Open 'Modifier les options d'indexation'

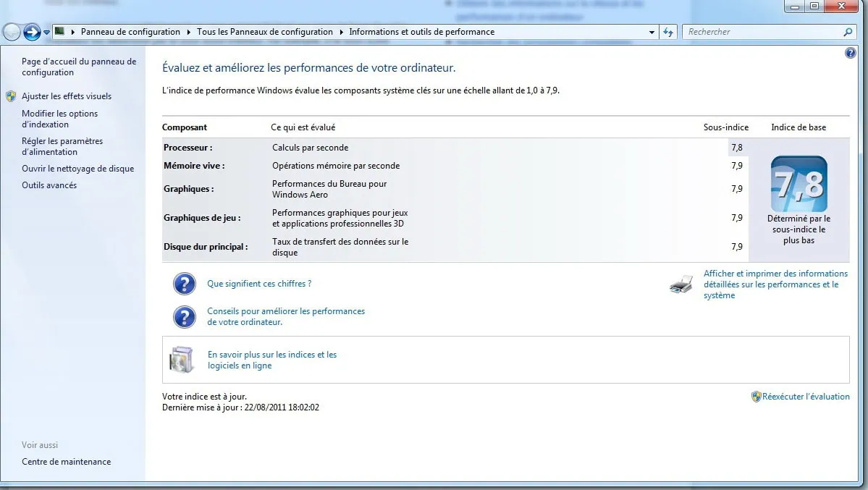point(59,119)
